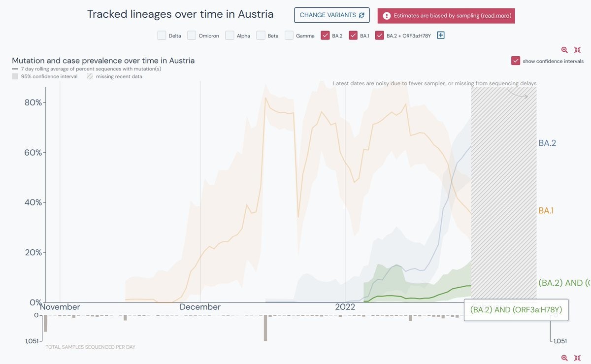Screen dimensions: 591x364
Task: Enable the Delta lineage checkbox
Action: [162, 35]
